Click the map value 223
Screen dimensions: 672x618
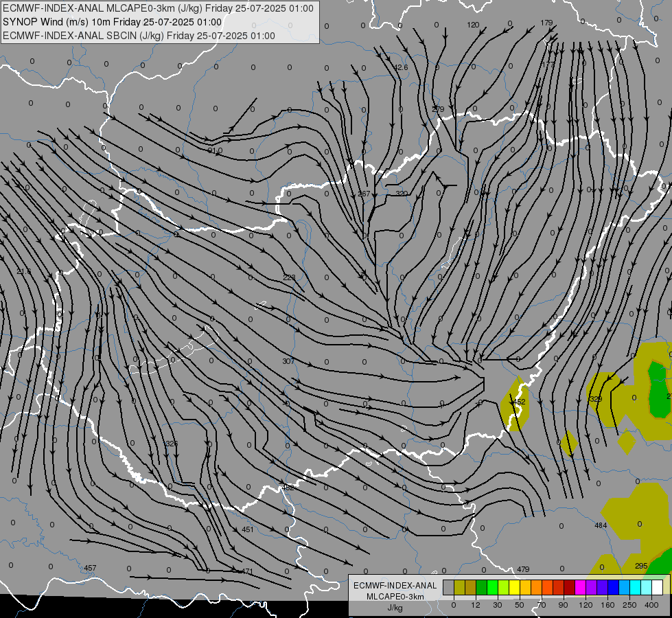coord(289,277)
